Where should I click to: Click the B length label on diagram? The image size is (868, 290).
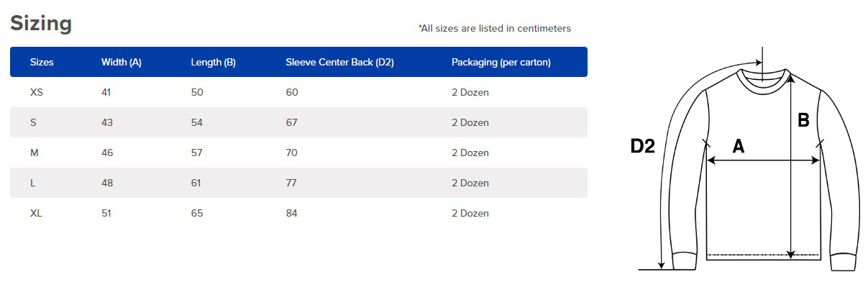(x=804, y=121)
